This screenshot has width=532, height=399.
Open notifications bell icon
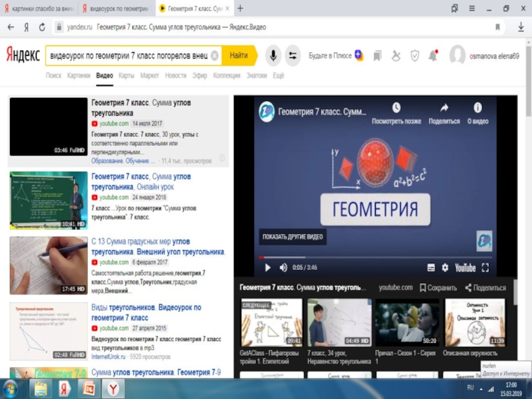coord(434,55)
